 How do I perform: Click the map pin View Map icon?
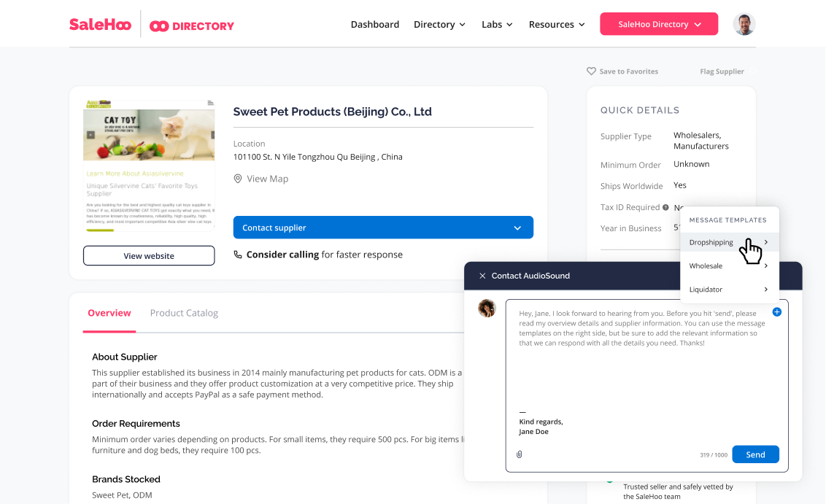(x=238, y=179)
